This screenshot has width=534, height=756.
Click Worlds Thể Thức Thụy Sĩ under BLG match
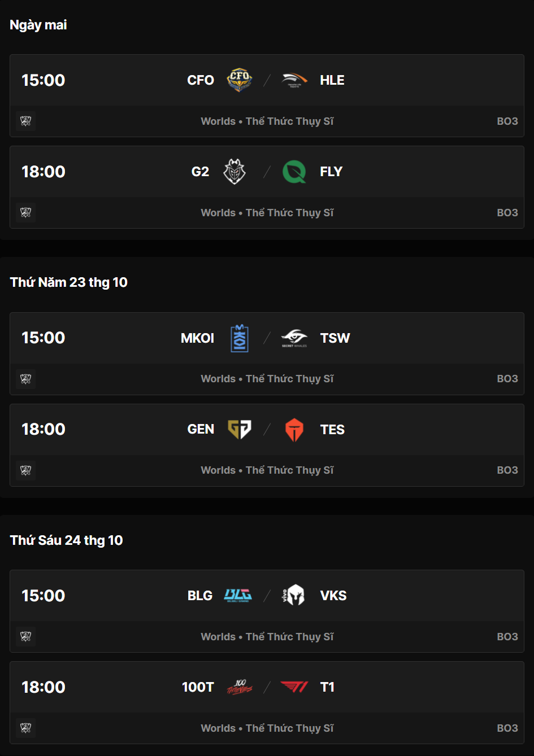point(267,637)
